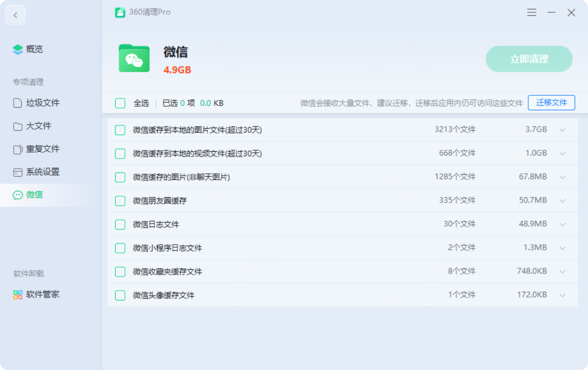This screenshot has width=588, height=370.
Task: Click the 重复文件 duplicate icon
Action: 18,149
